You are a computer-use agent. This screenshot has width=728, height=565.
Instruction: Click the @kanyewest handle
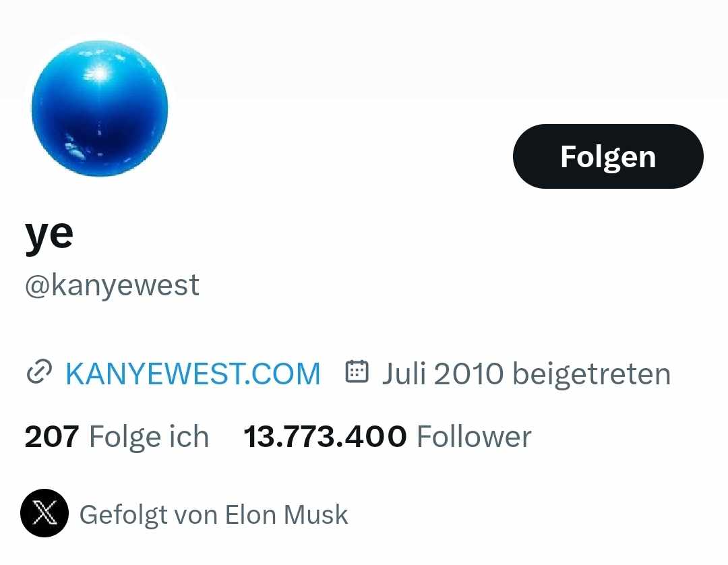[112, 285]
